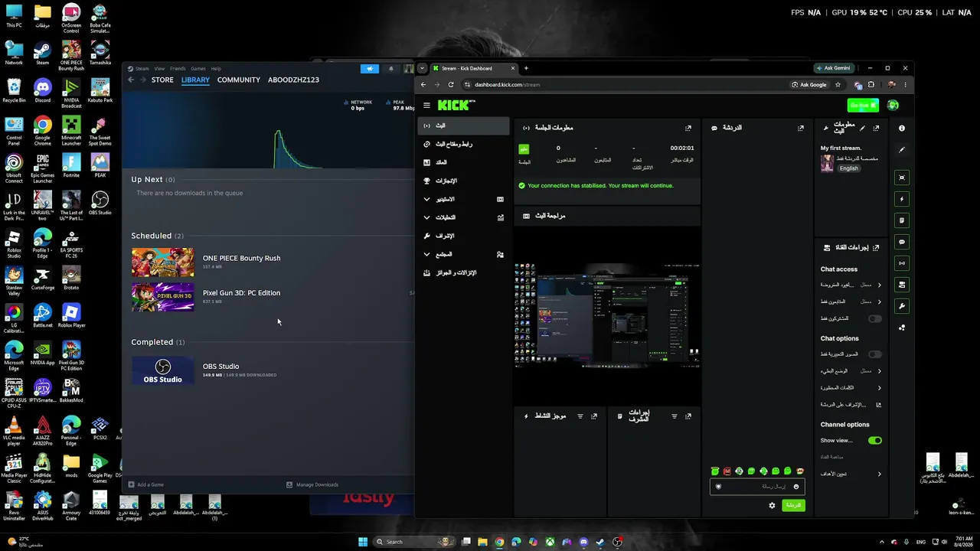Switch to the Steam LIBRARY tab
The image size is (980, 551).
tap(195, 80)
